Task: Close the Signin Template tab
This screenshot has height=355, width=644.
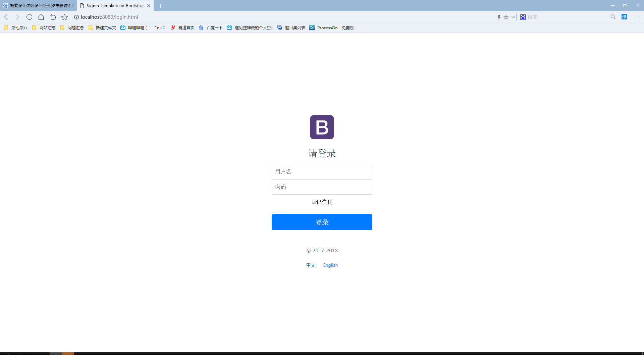Action: point(149,6)
